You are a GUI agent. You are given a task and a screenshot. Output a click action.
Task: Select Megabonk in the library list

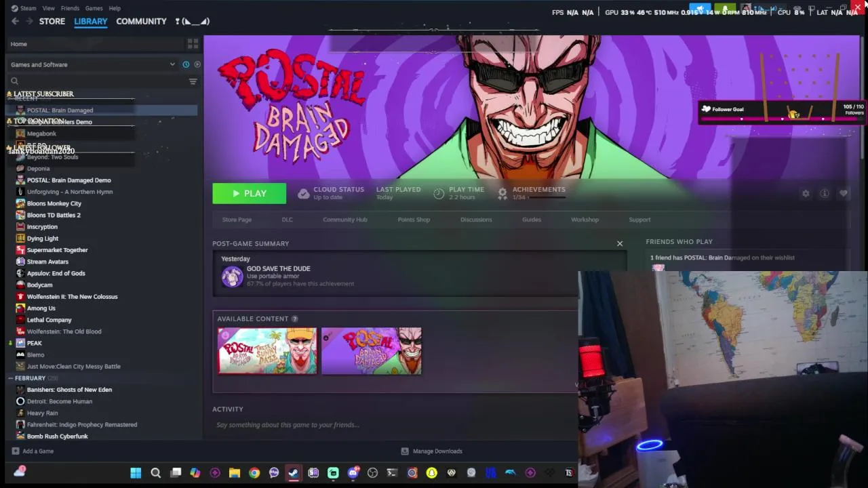41,134
